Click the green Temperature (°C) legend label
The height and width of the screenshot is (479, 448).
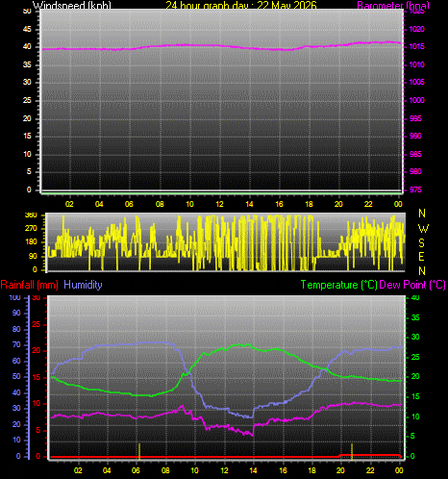(x=338, y=285)
